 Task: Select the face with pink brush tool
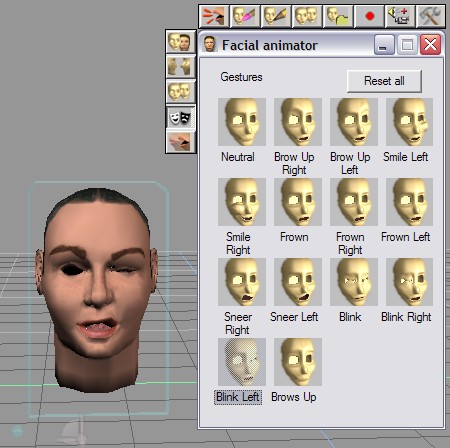tap(244, 16)
